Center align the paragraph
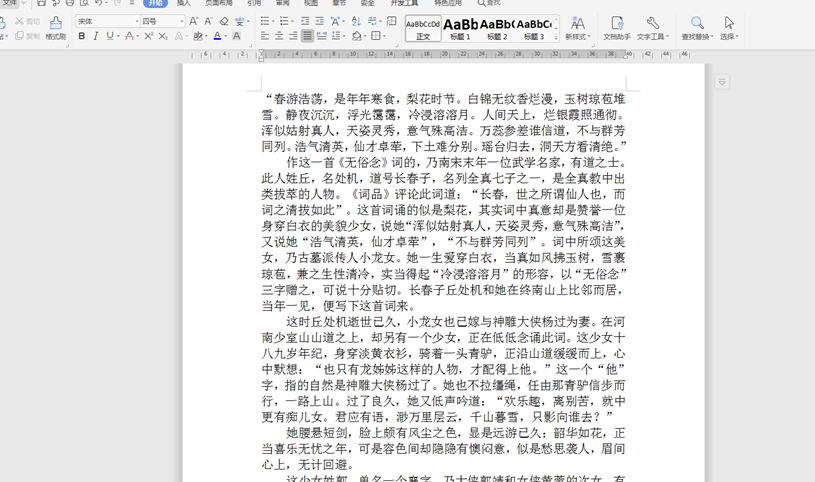Viewport: 815px width, 482px height. pos(279,36)
